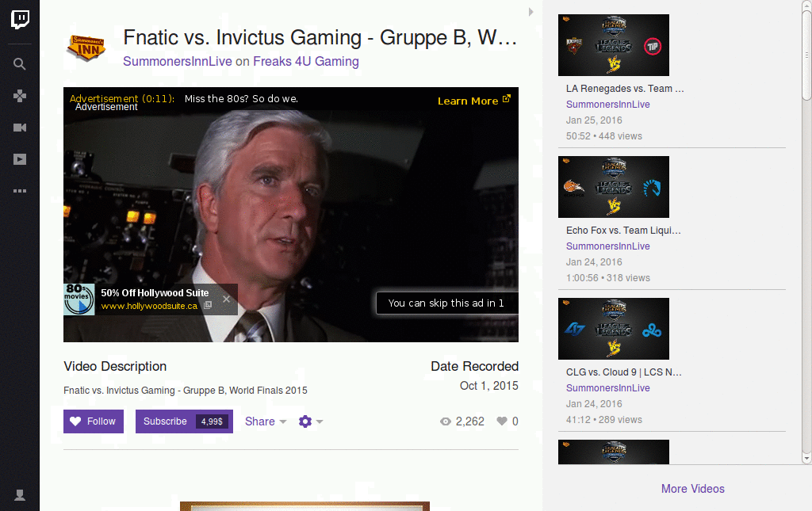Click the heart likes counter icon
Viewport: 812px width, 511px height.
pos(502,421)
